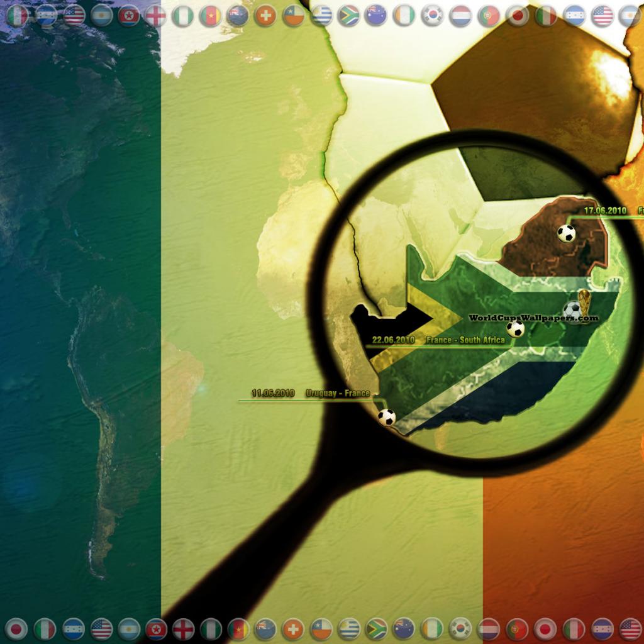Click the Ivory Coast flag in the bottom row
Screen dimensions: 644x644
[x=432, y=628]
